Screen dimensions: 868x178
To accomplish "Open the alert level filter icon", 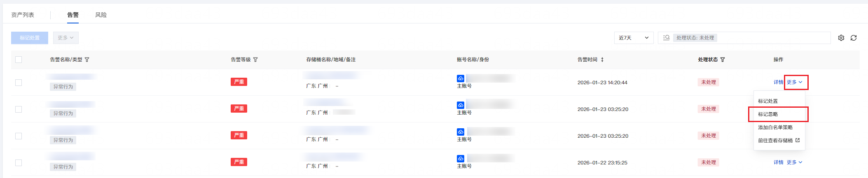I will click(x=255, y=60).
